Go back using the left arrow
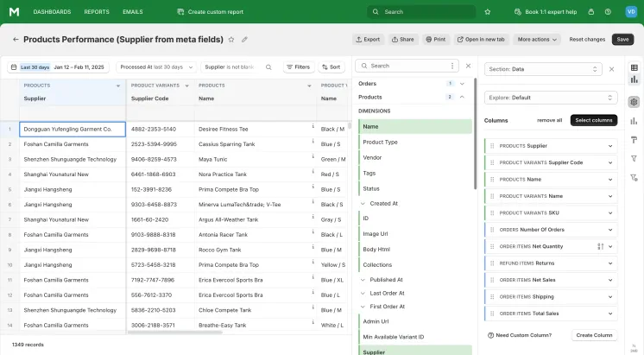 coord(16,40)
